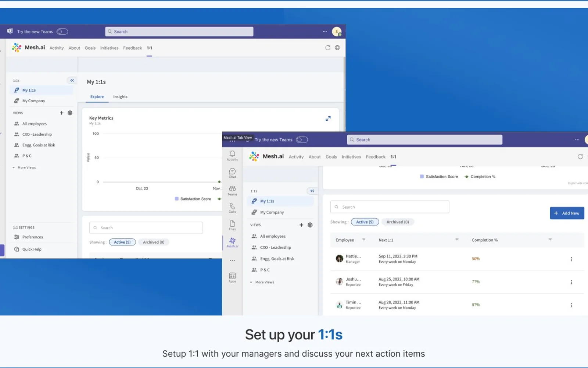Open Teams icon in left rail

pyautogui.click(x=232, y=191)
